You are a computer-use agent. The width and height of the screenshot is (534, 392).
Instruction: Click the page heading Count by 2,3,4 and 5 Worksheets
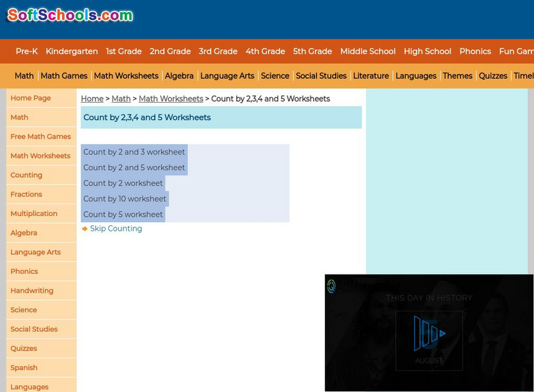click(x=147, y=117)
